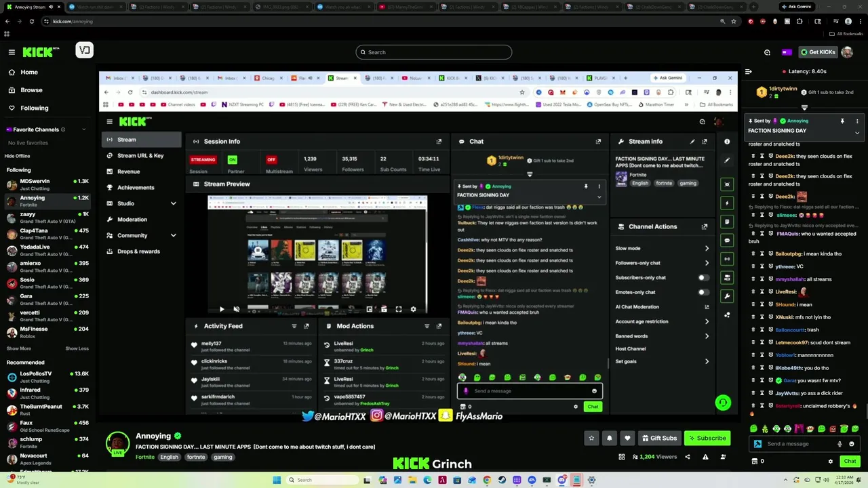The width and height of the screenshot is (868, 488).
Task: Open the profile avatar menu
Action: pos(847,52)
